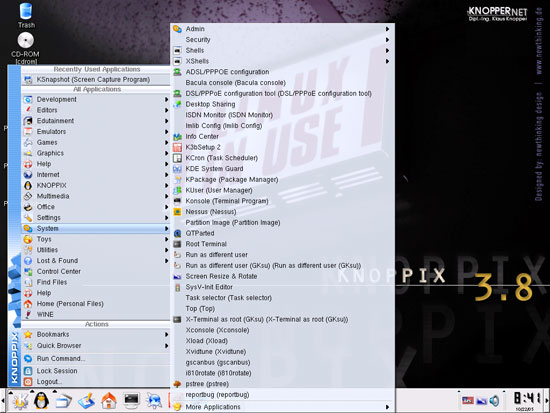This screenshot has width=550, height=413.
Task: Expand the XShells submenu arrow
Action: (x=387, y=61)
